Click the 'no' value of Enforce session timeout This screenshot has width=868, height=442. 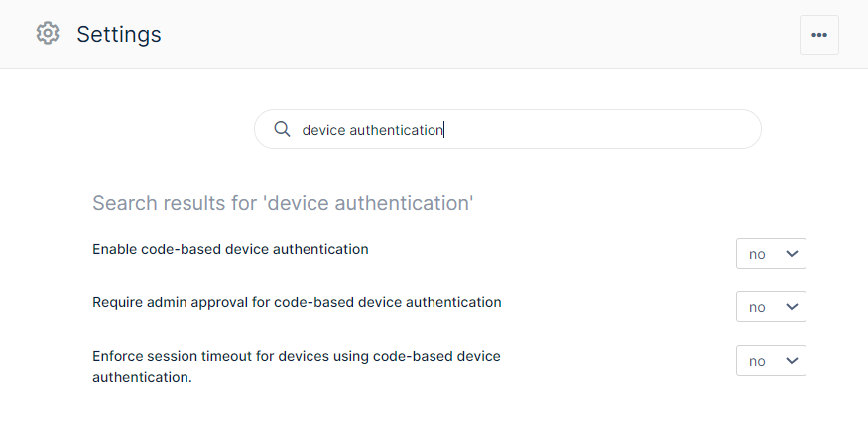tap(758, 361)
